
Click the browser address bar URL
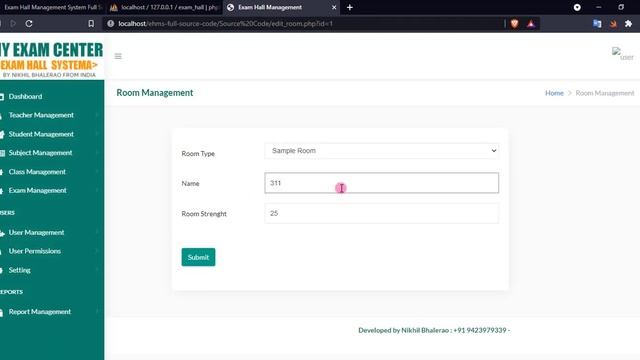point(225,24)
